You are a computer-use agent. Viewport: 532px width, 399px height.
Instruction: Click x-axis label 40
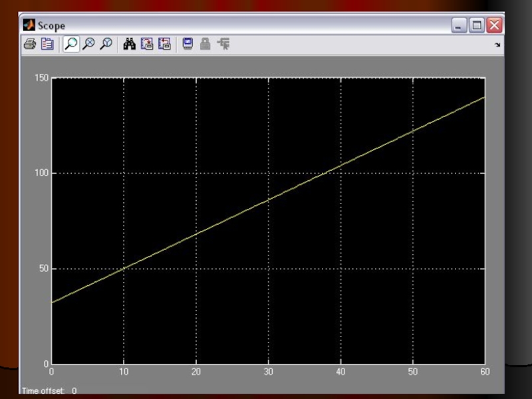coord(340,372)
